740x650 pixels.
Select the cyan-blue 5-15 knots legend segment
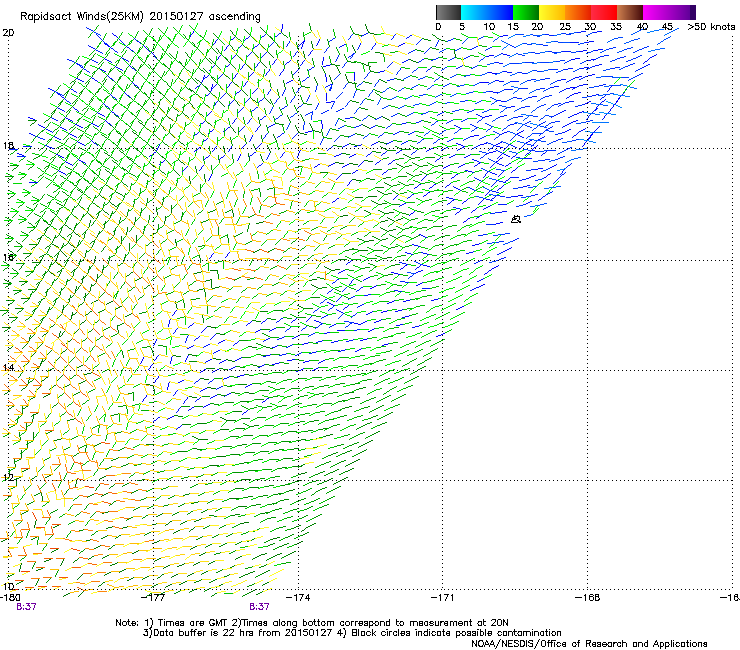pos(487,12)
